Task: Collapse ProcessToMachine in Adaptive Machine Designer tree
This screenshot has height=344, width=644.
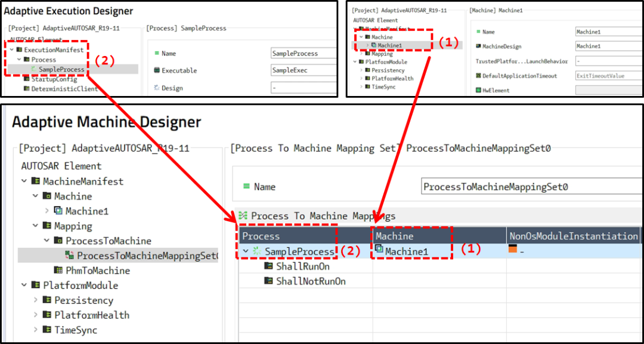Action: [x=47, y=240]
